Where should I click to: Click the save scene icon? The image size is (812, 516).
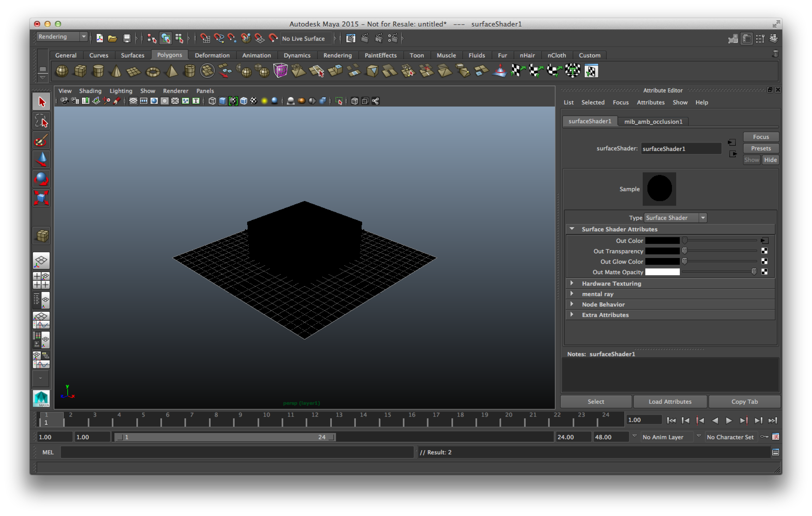(127, 38)
